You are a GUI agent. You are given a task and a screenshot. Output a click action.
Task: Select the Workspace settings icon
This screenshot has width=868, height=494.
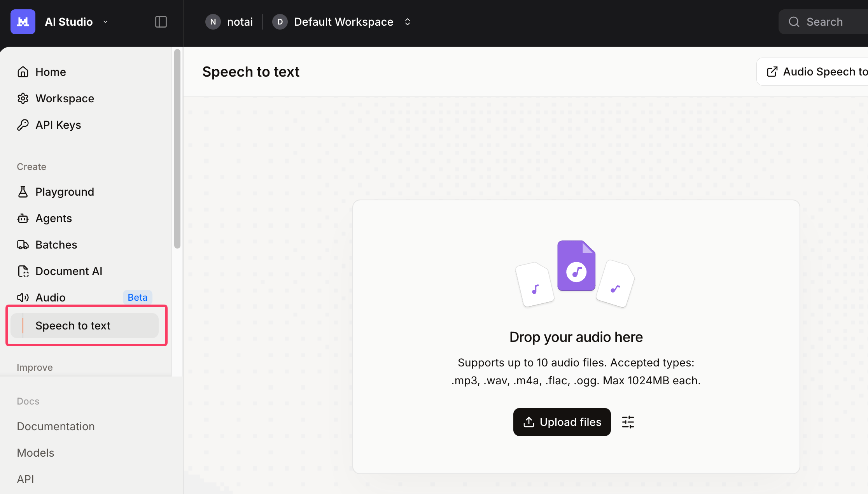tap(23, 98)
